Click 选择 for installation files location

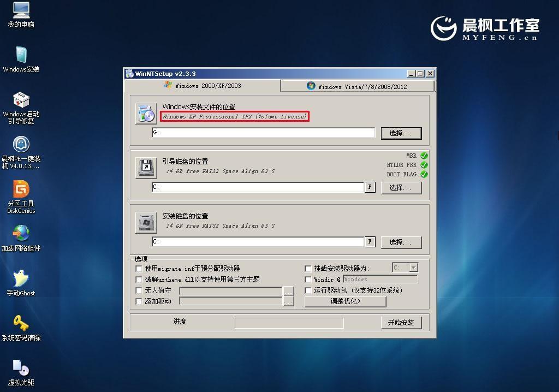tap(401, 133)
